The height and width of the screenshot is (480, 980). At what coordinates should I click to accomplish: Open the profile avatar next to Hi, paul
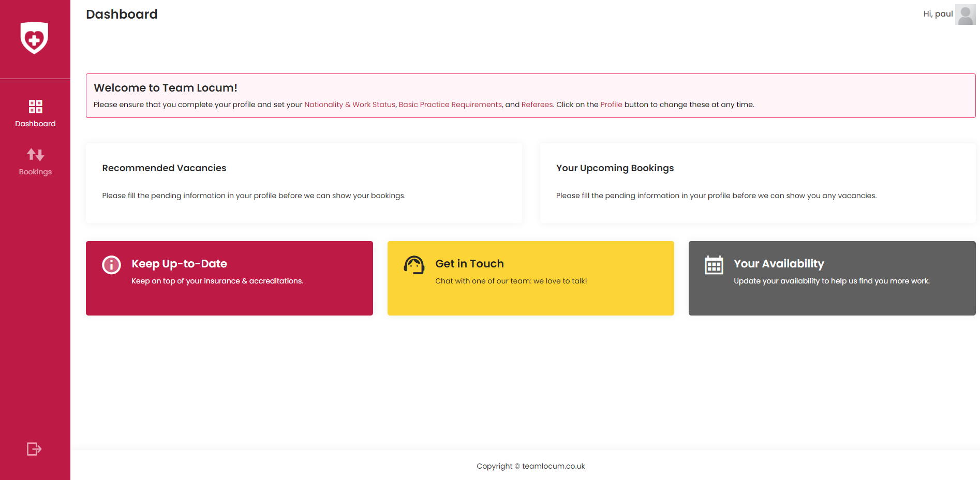965,14
